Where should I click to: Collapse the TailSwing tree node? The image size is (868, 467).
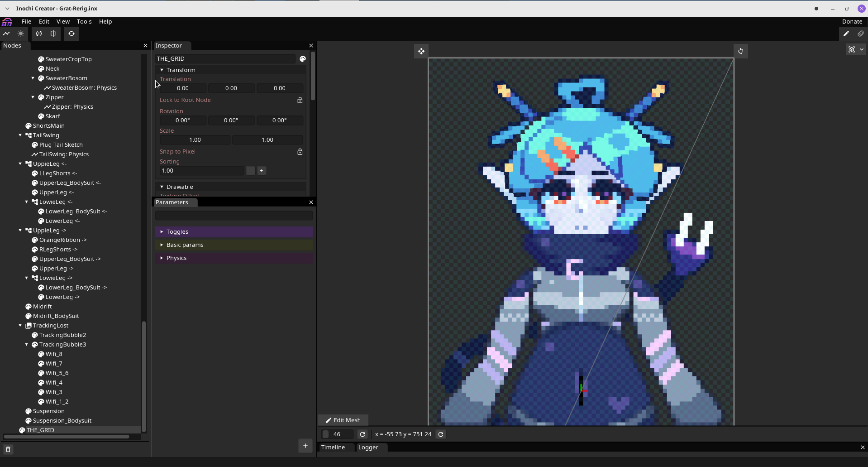click(20, 135)
